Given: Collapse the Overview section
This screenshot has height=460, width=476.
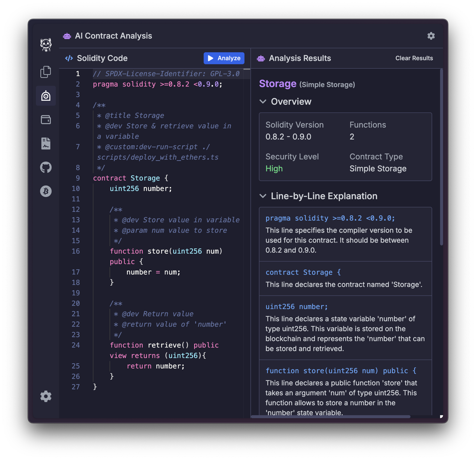Looking at the screenshot, I should (263, 102).
